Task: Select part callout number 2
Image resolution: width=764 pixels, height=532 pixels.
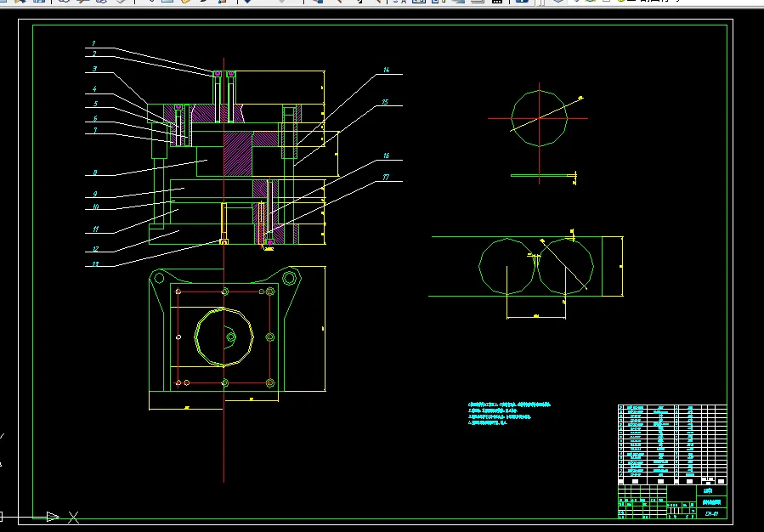Action: click(94, 54)
